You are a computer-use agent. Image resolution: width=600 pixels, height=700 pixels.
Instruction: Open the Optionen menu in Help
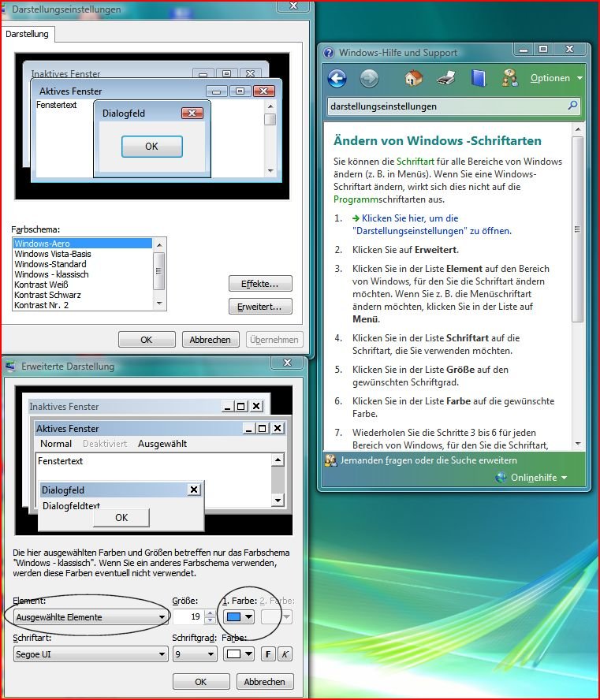[556, 78]
